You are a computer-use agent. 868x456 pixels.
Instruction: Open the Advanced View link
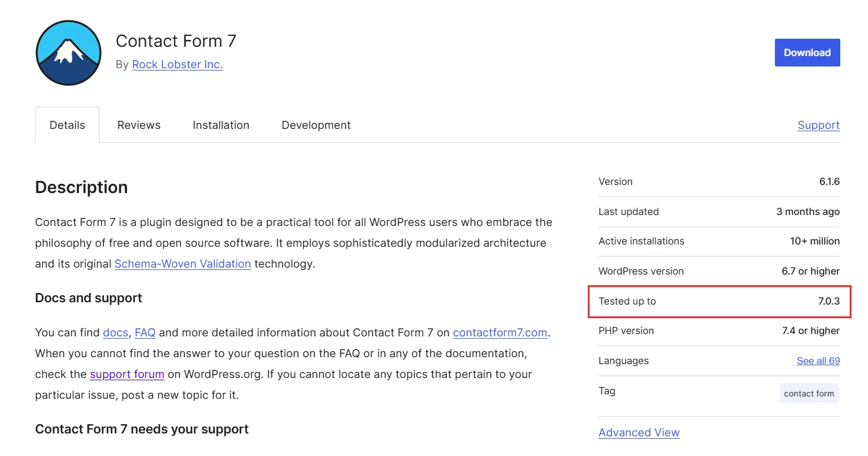(639, 432)
